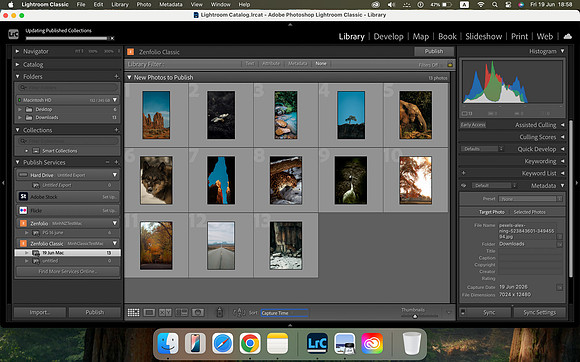Click the Adobe Stock service icon
This screenshot has width=580, height=362.
point(23,196)
